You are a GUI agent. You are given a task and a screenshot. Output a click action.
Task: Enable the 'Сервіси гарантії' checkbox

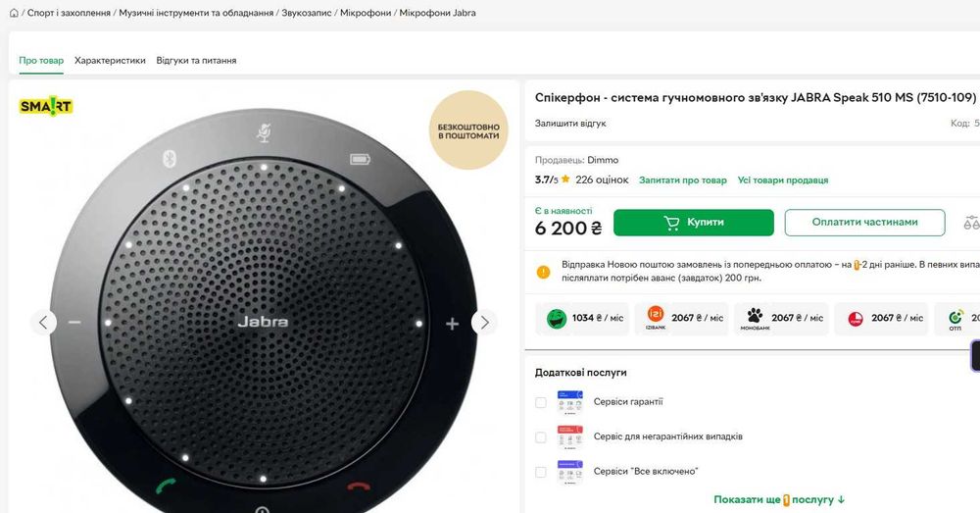tap(541, 402)
